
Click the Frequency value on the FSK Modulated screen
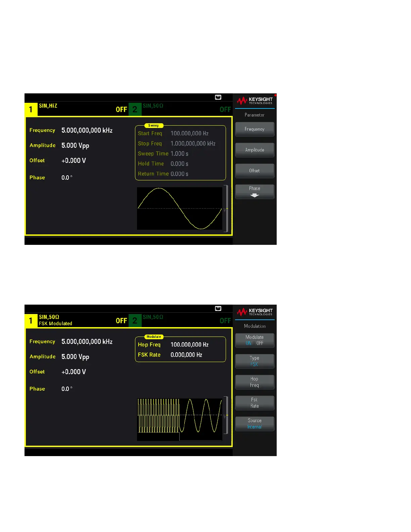[87, 342]
